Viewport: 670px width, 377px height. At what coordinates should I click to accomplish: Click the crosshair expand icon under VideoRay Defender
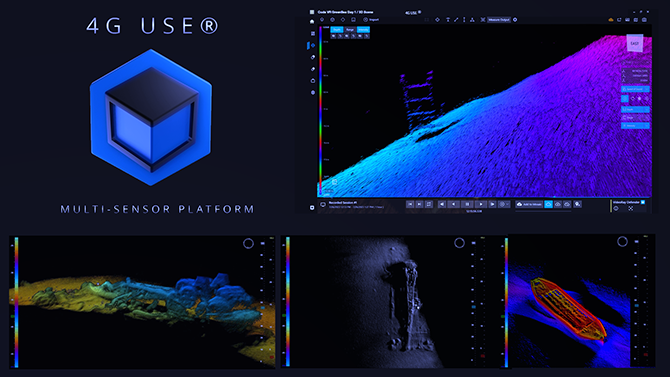tap(631, 209)
